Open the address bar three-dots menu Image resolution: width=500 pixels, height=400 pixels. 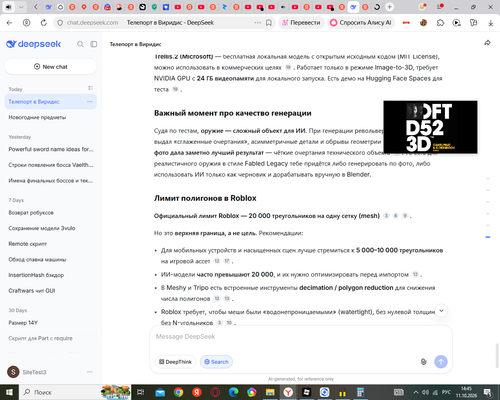(x=258, y=23)
